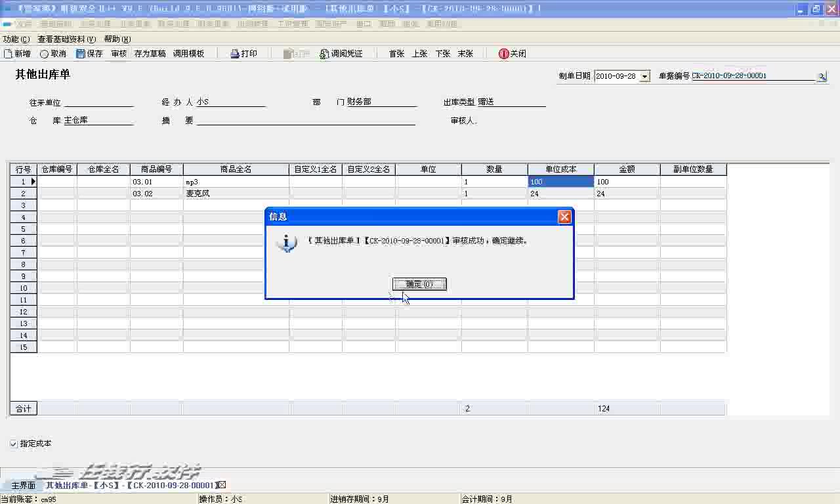840x504 pixels.
Task: Click the 仓库 field showing 主仓库
Action: (x=98, y=121)
